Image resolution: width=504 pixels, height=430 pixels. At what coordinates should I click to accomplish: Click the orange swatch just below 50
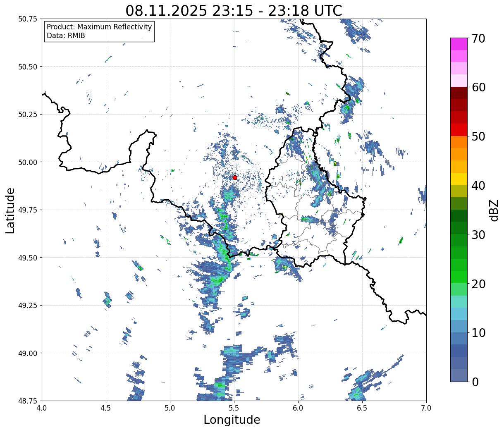click(x=459, y=142)
